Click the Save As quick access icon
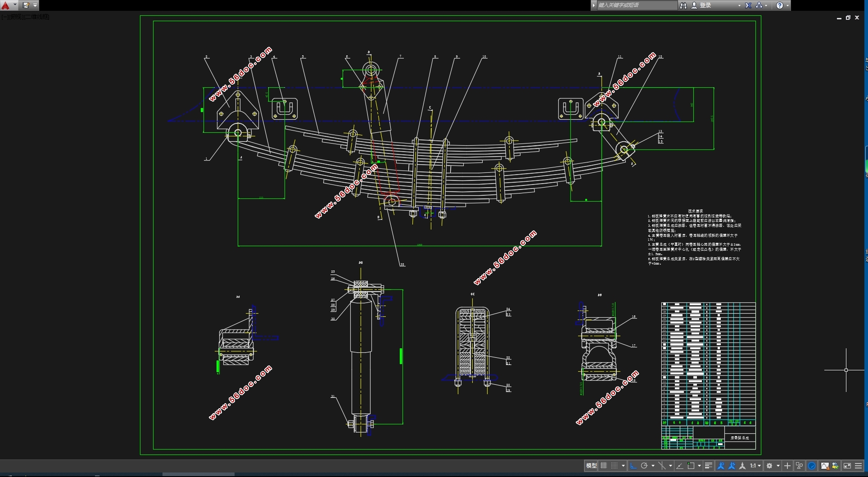This screenshot has height=477, width=868. (x=26, y=5)
